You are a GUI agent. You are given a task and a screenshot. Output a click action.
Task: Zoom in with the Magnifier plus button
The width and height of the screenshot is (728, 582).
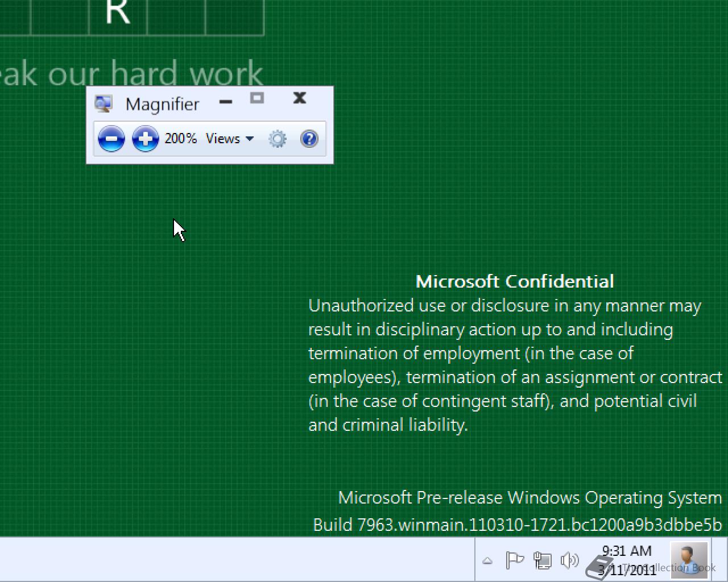tap(146, 139)
